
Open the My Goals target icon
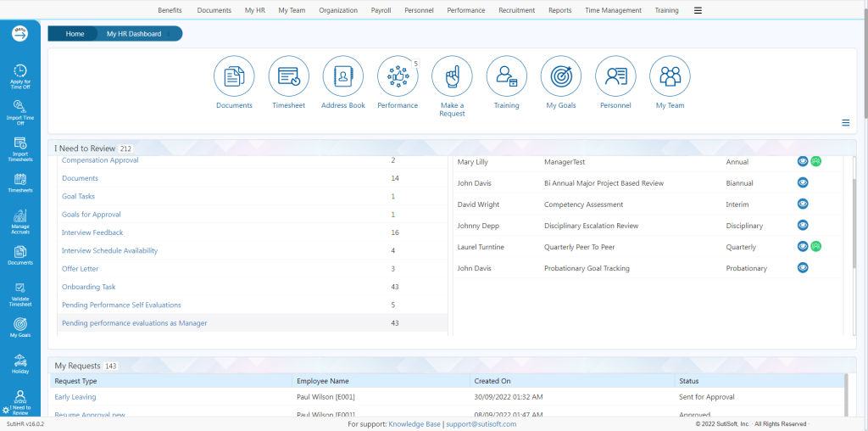click(561, 77)
